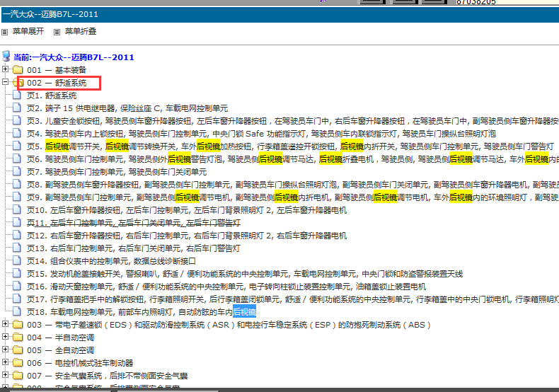Select folder icon of 001 — 基本装备
The height and width of the screenshot is (392, 559).
(x=18, y=69)
